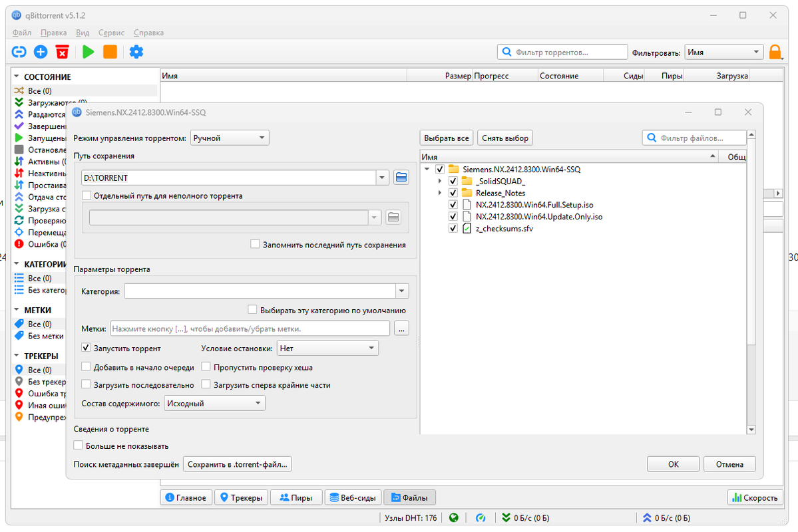798x532 pixels.
Task: Click the add torrent file plus icon
Action: coord(41,51)
